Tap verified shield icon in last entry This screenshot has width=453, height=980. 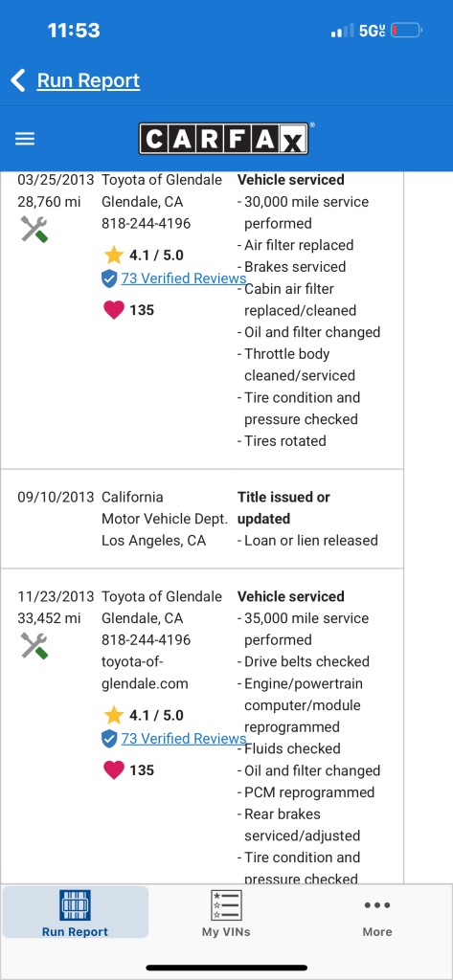[x=109, y=739]
